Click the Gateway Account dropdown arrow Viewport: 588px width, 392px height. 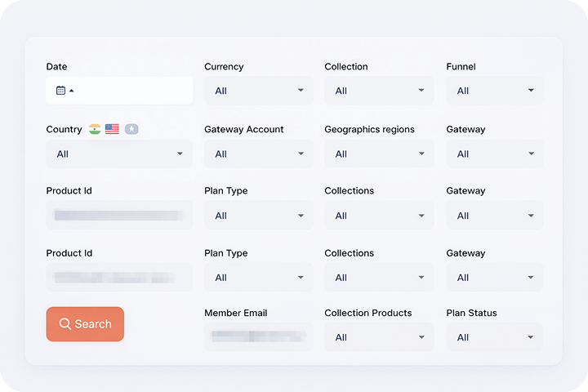point(301,154)
